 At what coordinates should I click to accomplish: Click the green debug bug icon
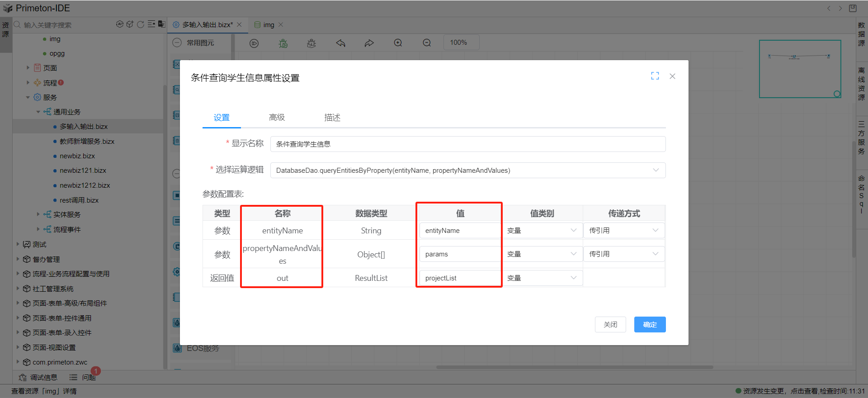click(283, 43)
